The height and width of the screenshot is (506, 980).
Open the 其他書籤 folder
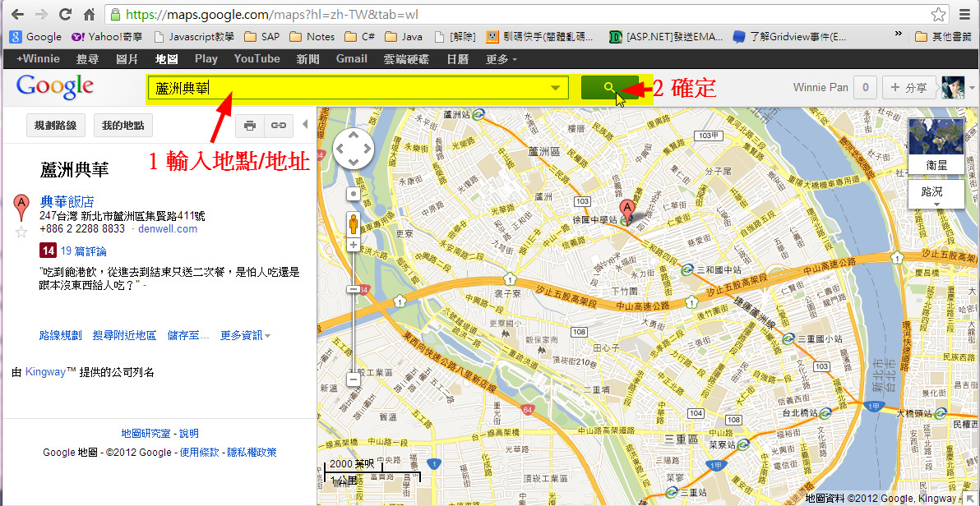tap(944, 37)
